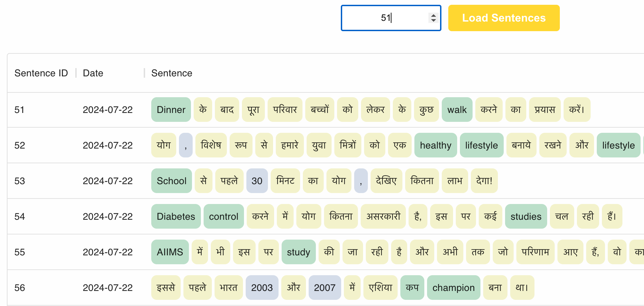Select the '2003' token in sentence 56
This screenshot has width=644, height=306.
tap(262, 288)
